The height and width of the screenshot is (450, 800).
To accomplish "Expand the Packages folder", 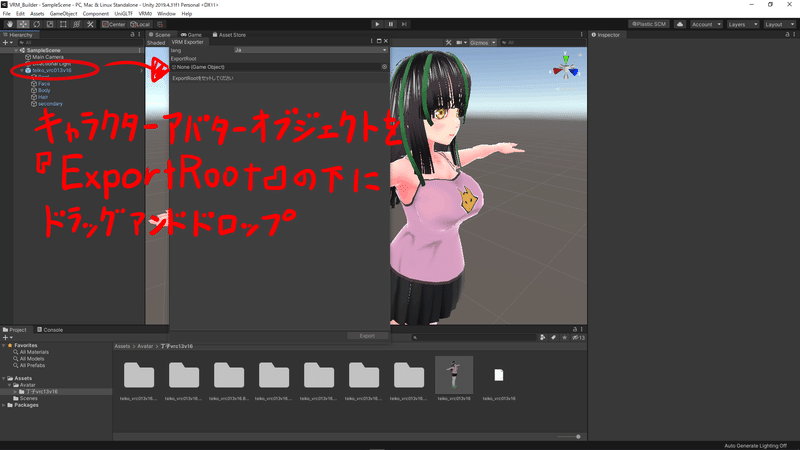I will pos(4,405).
